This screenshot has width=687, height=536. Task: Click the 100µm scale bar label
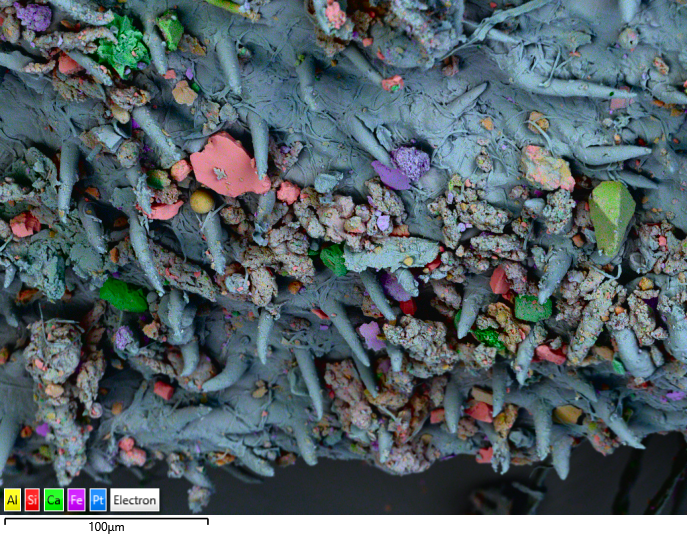click(105, 528)
